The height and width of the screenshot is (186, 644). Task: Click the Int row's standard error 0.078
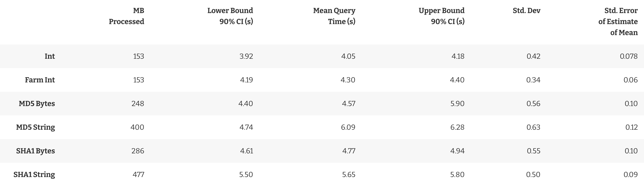click(629, 56)
